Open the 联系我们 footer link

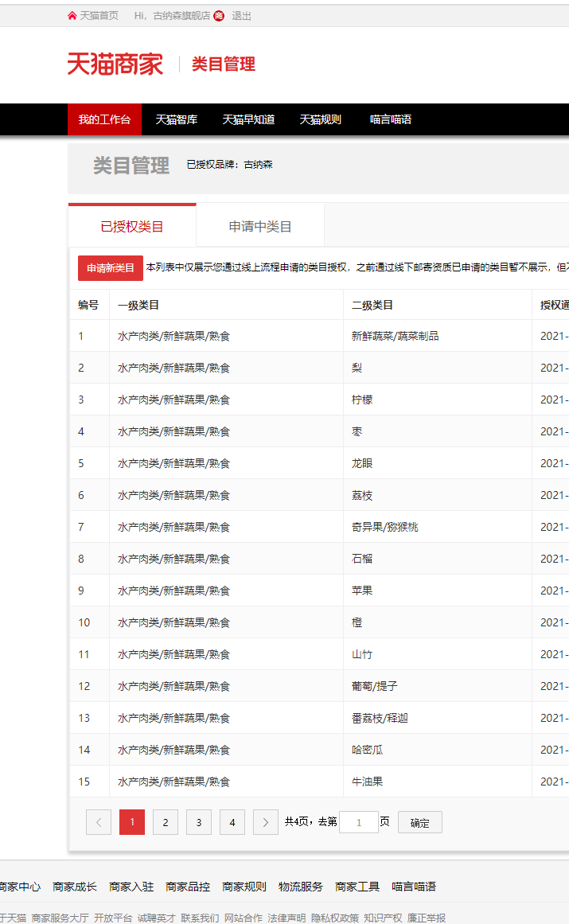[201, 918]
